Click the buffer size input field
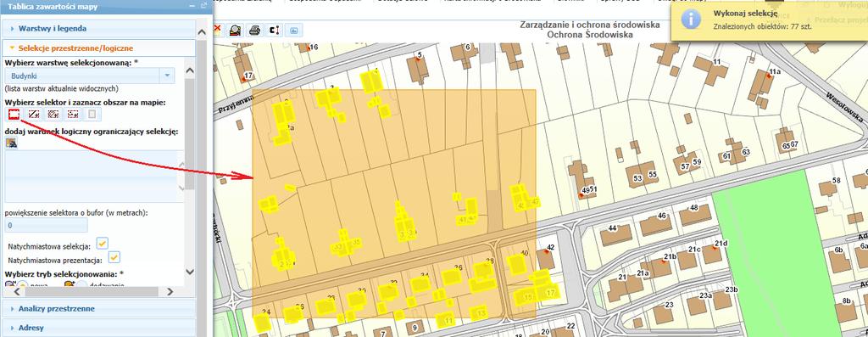Viewport: 868px width, 337px height. point(47,225)
